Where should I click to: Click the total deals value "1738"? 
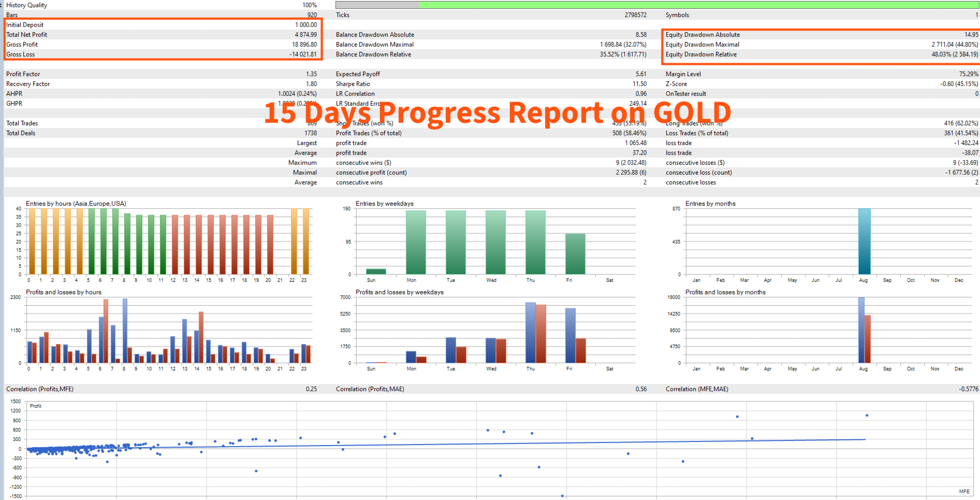click(311, 133)
